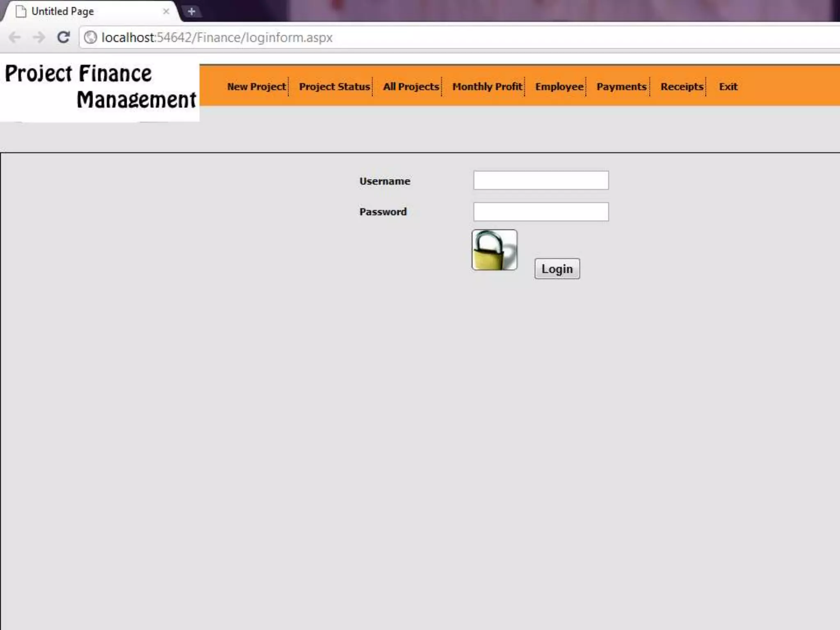
Task: Click the site info globe icon
Action: point(90,37)
